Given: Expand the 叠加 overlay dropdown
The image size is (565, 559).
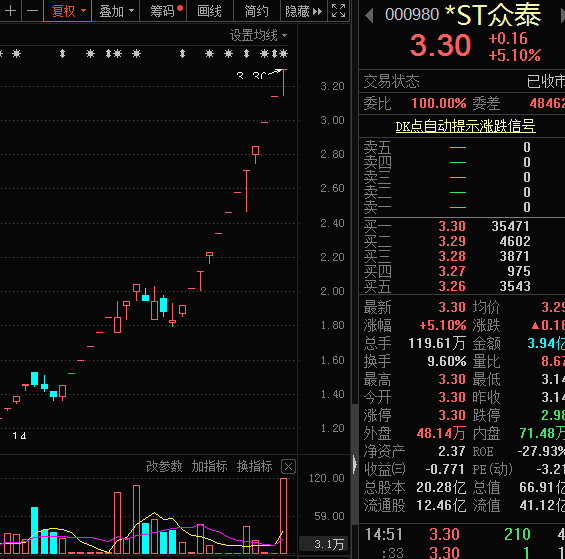Looking at the screenshot, I should (116, 11).
